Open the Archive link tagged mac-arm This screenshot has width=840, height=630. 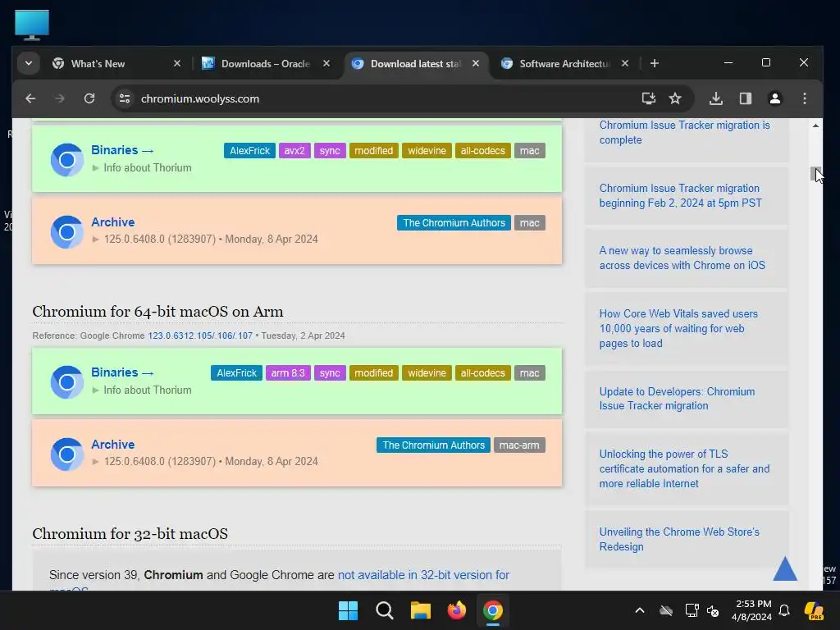pyautogui.click(x=113, y=444)
